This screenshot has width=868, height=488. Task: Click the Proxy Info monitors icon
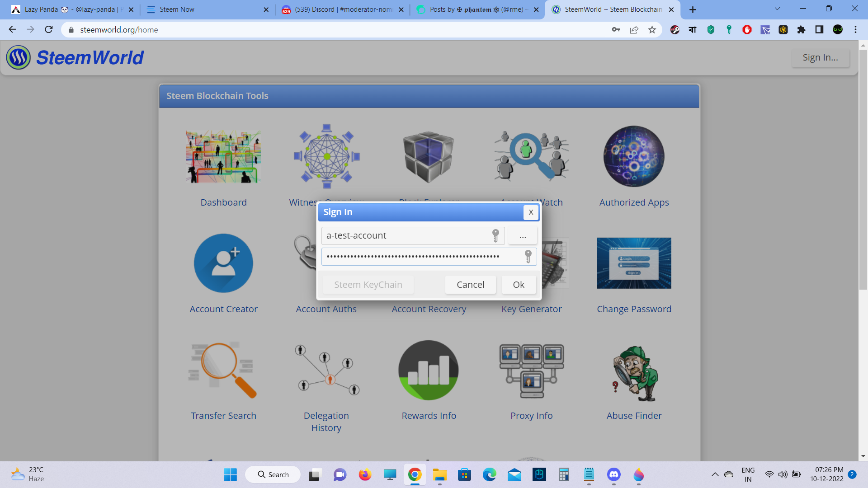coord(531,371)
